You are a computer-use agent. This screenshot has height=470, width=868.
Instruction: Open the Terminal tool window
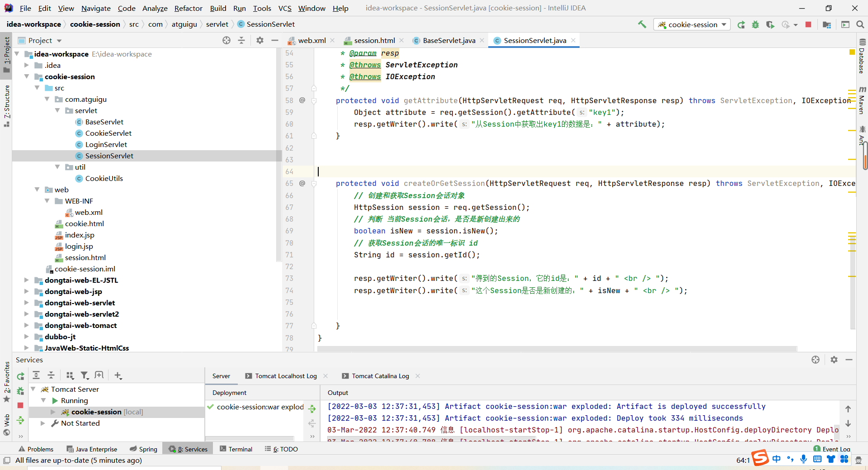236,449
